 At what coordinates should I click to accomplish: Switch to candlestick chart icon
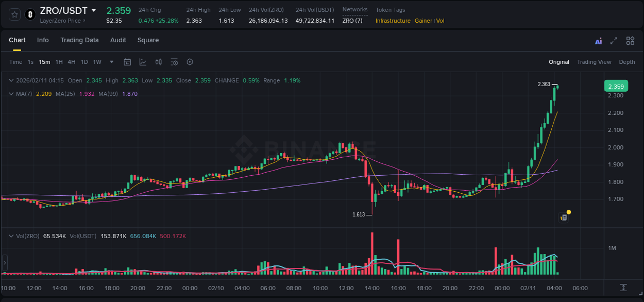pyautogui.click(x=159, y=62)
